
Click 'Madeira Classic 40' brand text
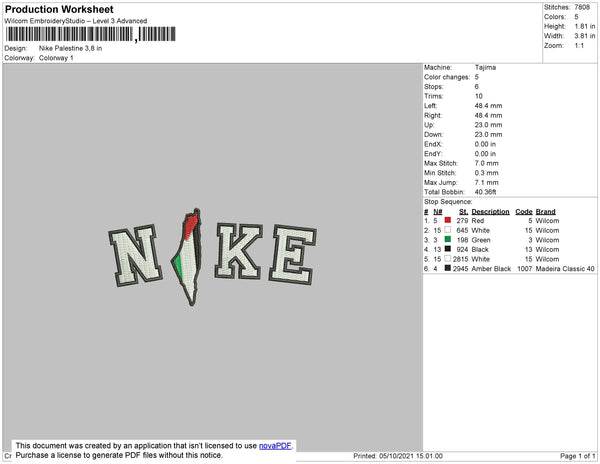click(565, 269)
